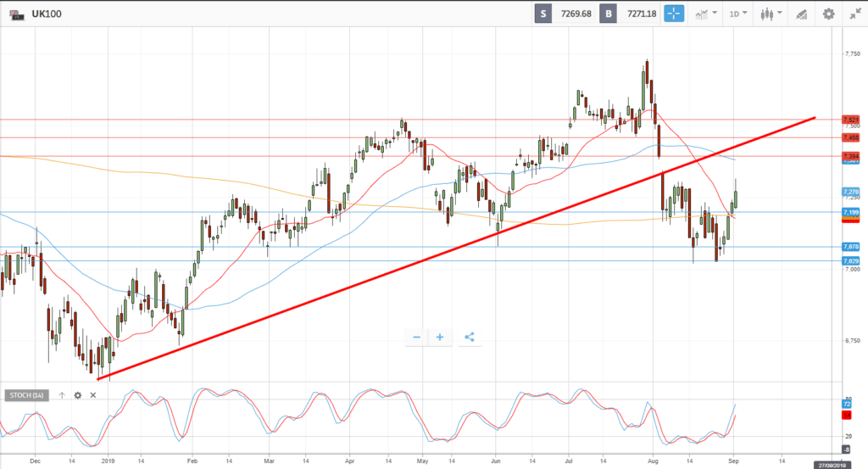Move the STOCH indicator up arrow
The image size is (868, 469).
click(x=62, y=395)
